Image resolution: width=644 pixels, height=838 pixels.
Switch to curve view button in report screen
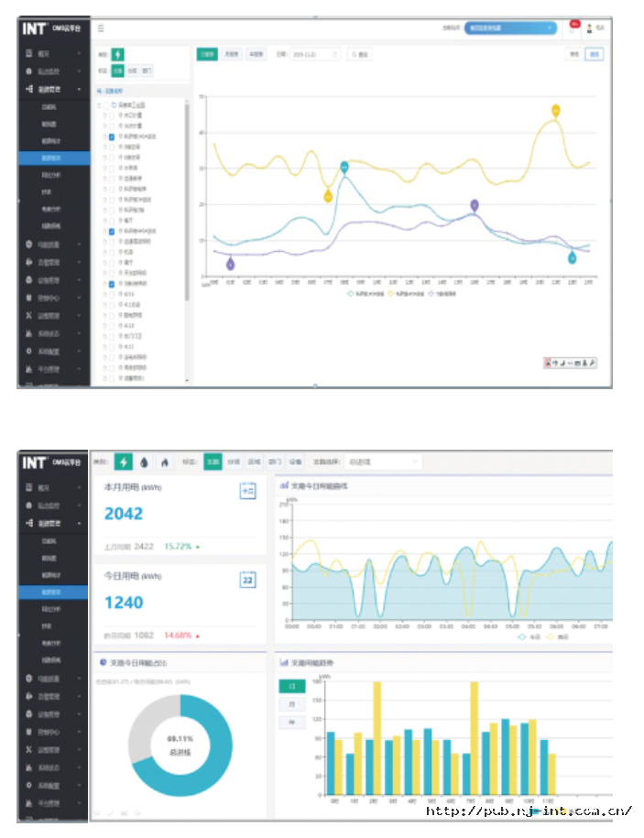pyautogui.click(x=595, y=55)
